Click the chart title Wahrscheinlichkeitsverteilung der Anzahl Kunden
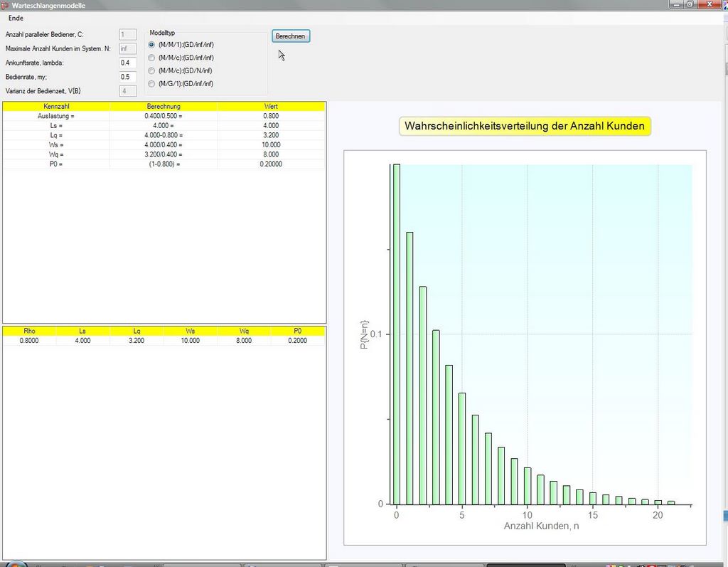 pos(524,127)
